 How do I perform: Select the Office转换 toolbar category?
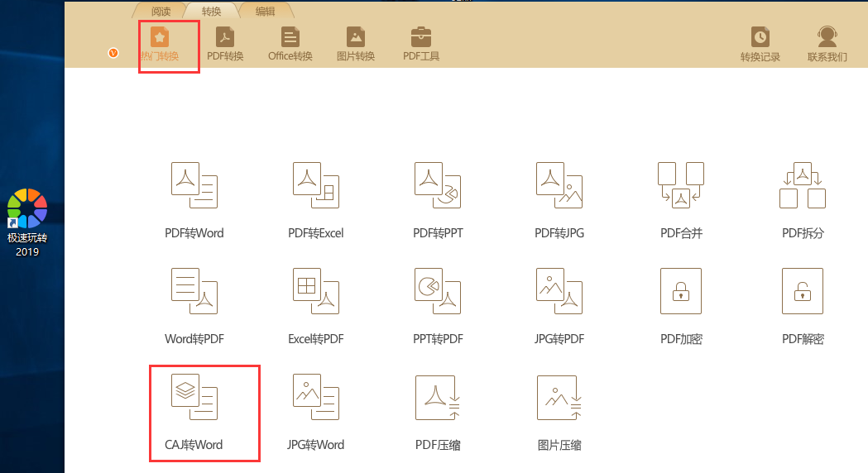(x=290, y=44)
